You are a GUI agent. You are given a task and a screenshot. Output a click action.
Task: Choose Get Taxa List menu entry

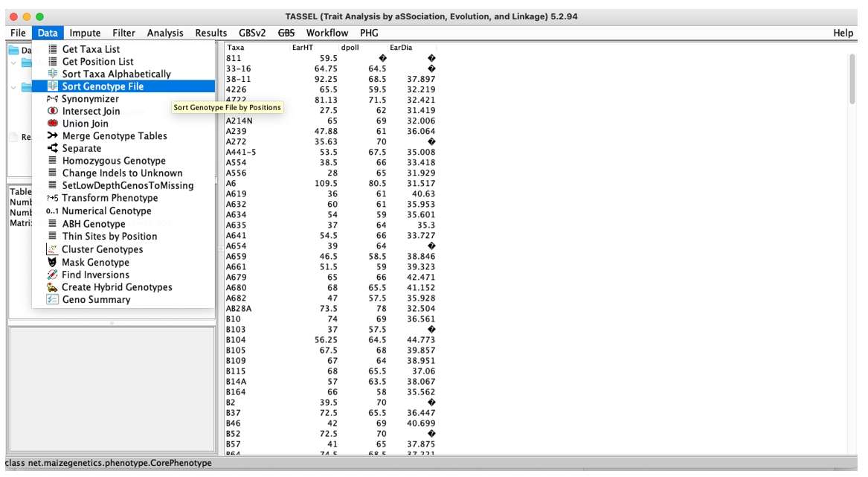123,49
